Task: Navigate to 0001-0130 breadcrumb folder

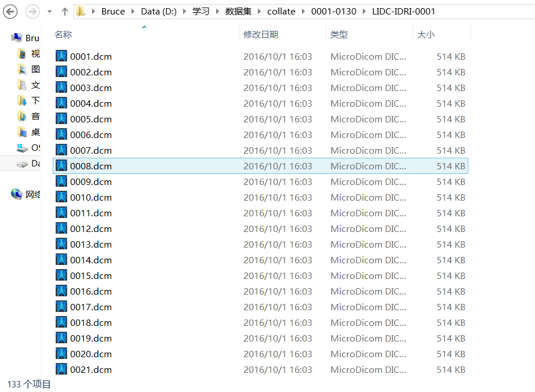Action: [x=334, y=12]
